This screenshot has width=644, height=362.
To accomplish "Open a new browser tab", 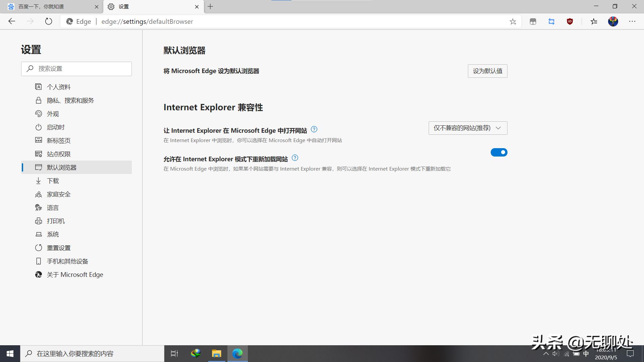I will [211, 6].
